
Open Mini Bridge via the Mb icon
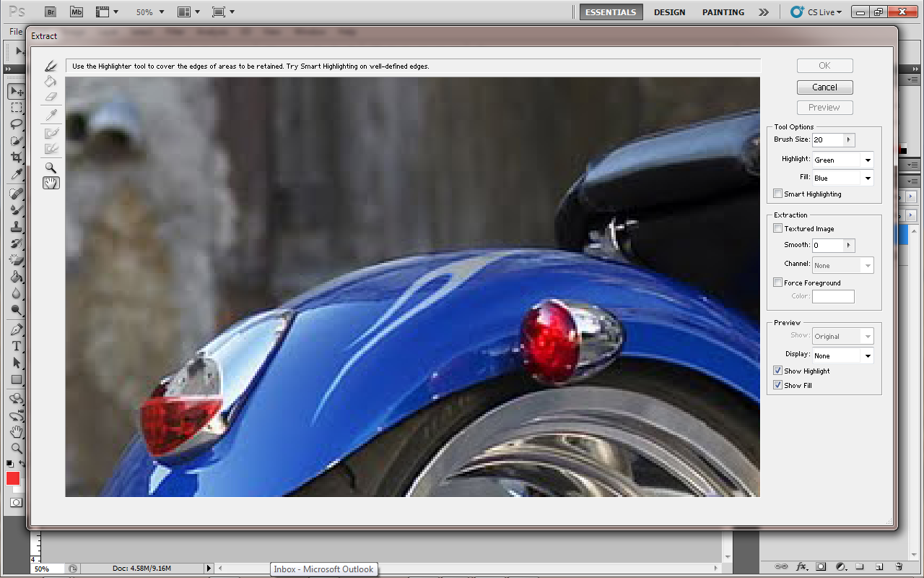click(77, 12)
